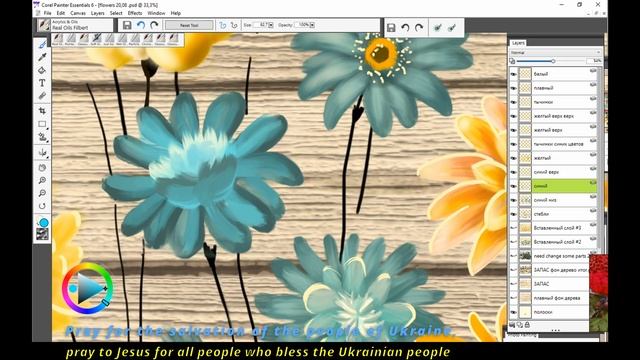Pick the first brush variant in the brush strip
The height and width of the screenshot is (360, 640).
click(x=58, y=39)
